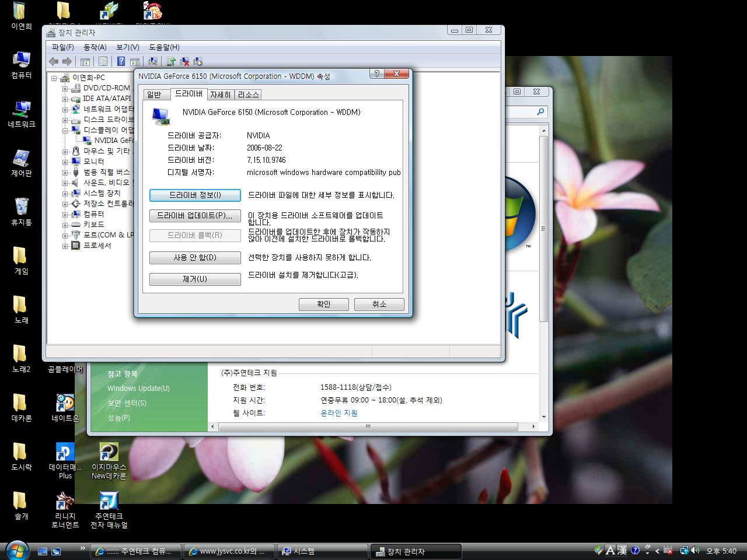Show hidden tray icons with the arrow
This screenshot has width=747, height=560.
click(657, 550)
